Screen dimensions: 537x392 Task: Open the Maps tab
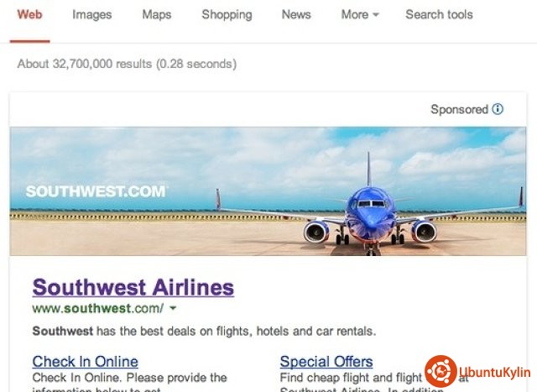[157, 15]
